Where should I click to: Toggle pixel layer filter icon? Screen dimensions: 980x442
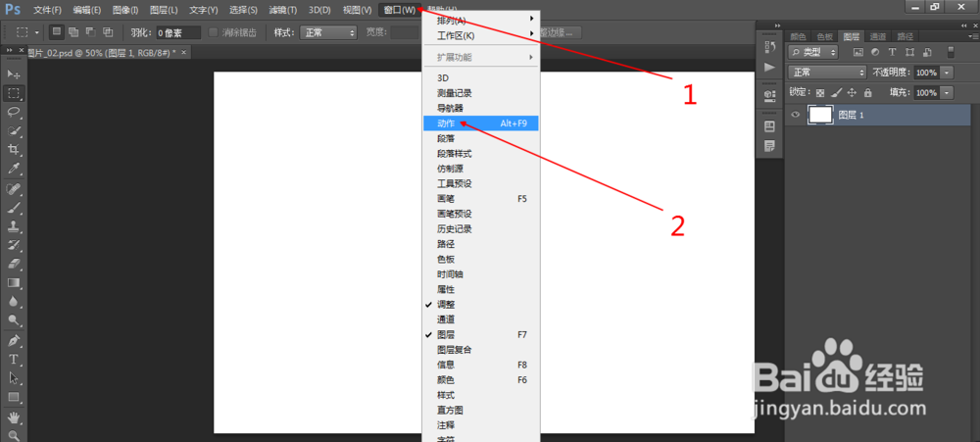[x=858, y=52]
